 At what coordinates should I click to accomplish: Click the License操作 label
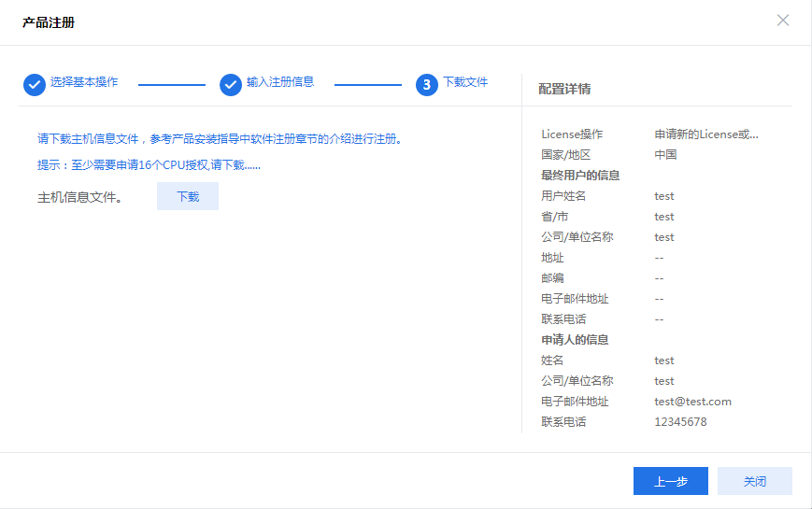[x=572, y=134]
